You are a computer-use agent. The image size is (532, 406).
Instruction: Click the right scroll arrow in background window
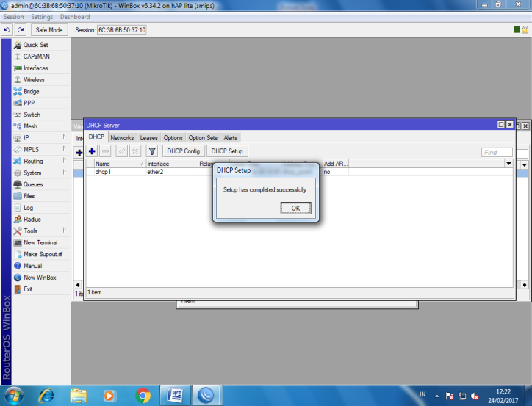click(x=525, y=285)
